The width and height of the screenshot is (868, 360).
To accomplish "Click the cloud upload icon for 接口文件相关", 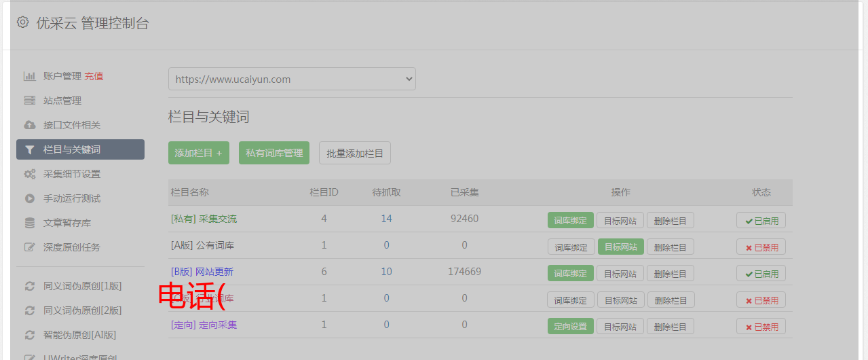I will [x=29, y=125].
